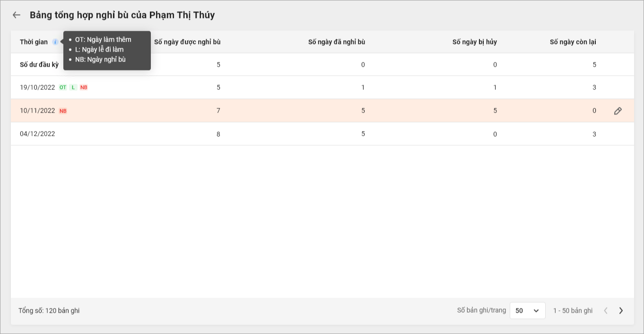Click the Thời gian column header
Screen dimensions: 644x334
click(34, 42)
